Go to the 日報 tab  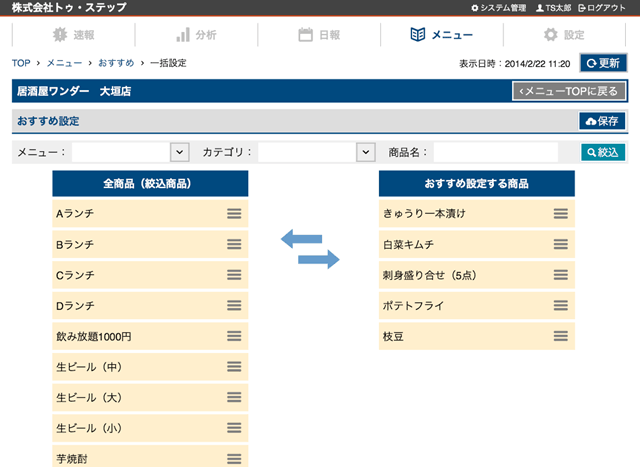[319, 35]
